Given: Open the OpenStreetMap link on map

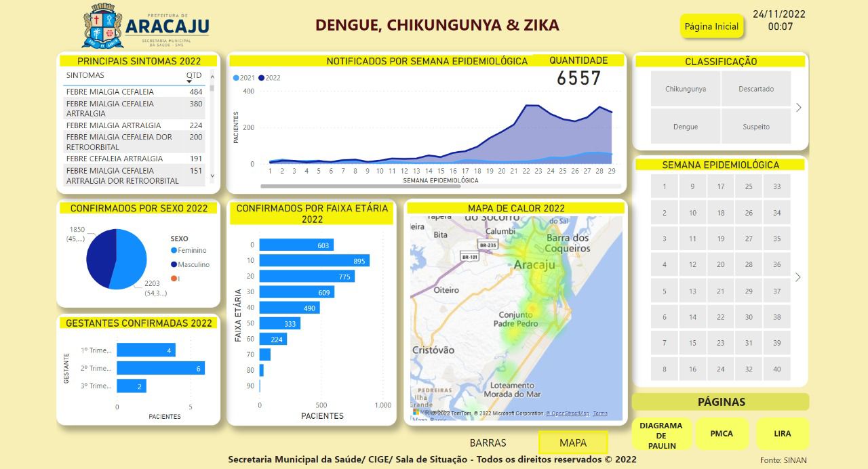Looking at the screenshot, I should point(568,413).
